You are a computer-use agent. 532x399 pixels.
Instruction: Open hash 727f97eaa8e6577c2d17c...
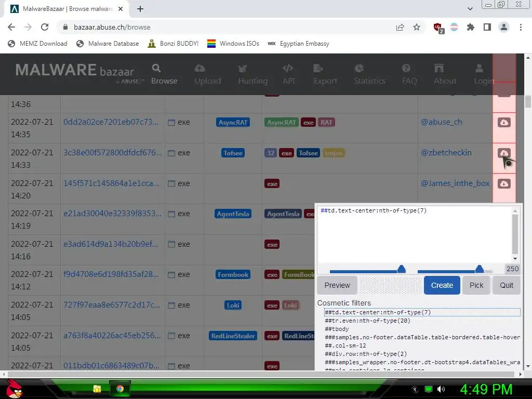coord(112,304)
